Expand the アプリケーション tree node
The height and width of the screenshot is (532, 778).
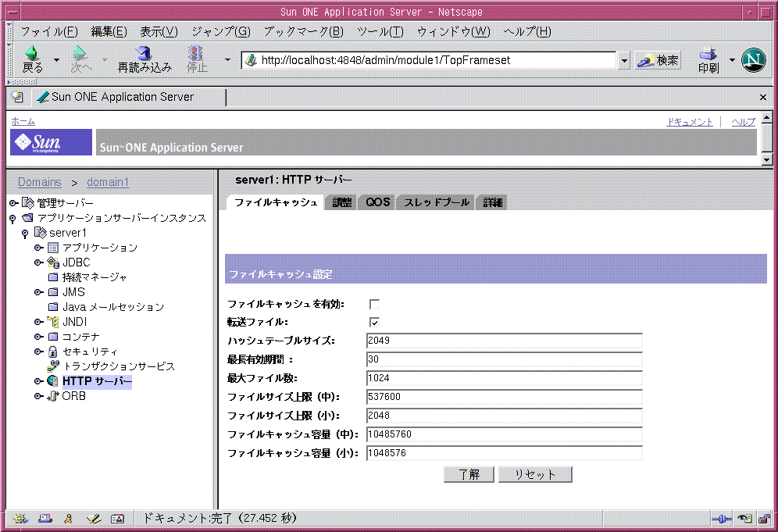(39, 247)
